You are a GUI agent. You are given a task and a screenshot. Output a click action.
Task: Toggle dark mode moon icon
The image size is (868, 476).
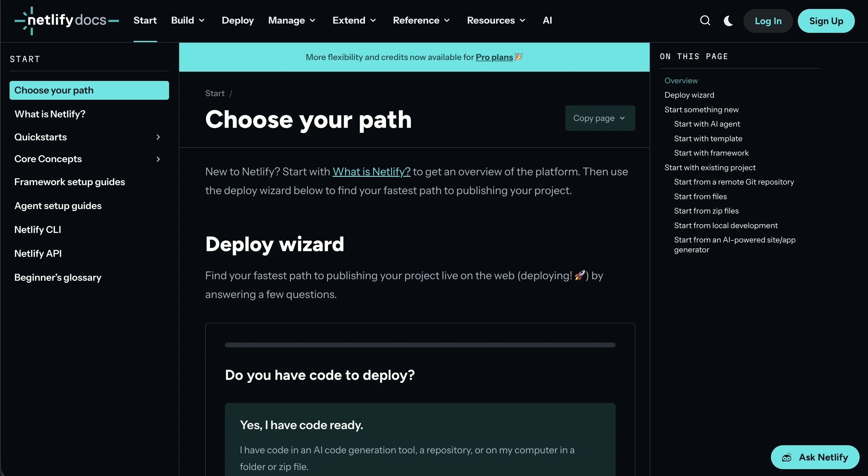pyautogui.click(x=728, y=21)
